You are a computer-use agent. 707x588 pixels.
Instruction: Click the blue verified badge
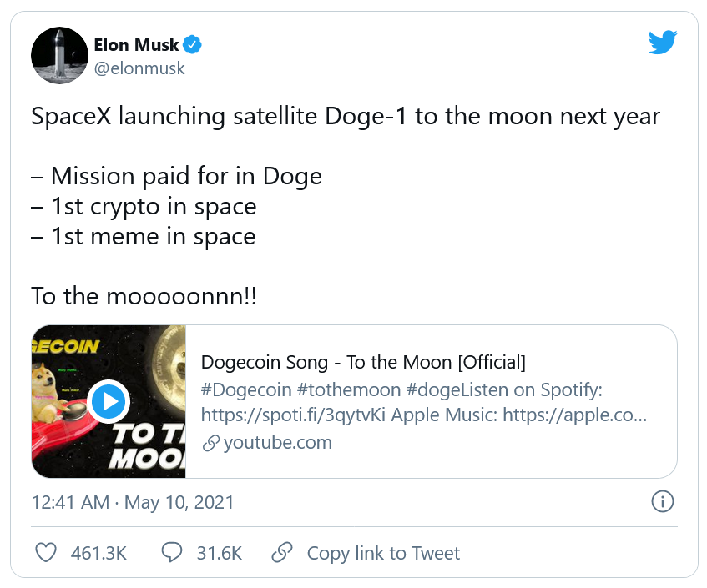(193, 45)
